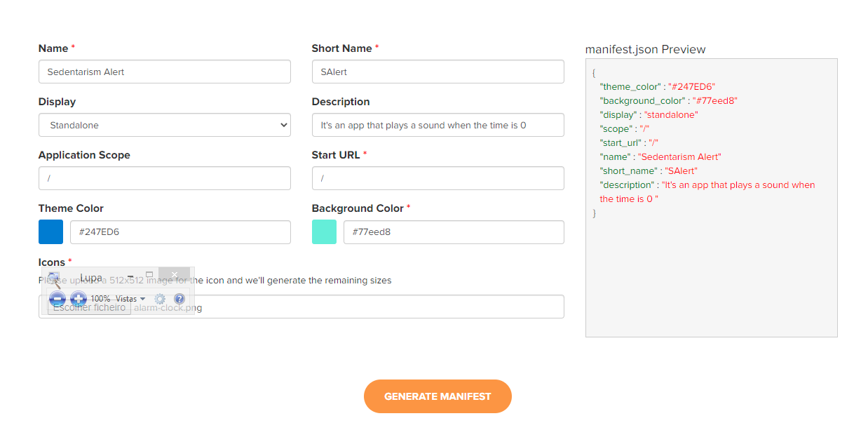This screenshot has height=423, width=868.
Task: Open Magnifier settings gear
Action: 160,299
